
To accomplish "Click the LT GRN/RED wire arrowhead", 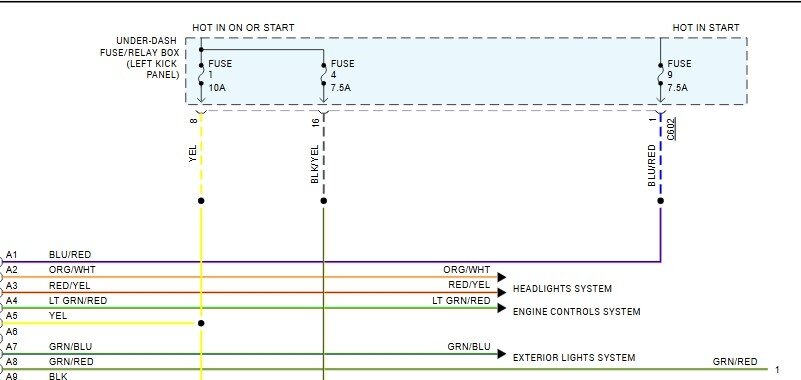I will (502, 308).
